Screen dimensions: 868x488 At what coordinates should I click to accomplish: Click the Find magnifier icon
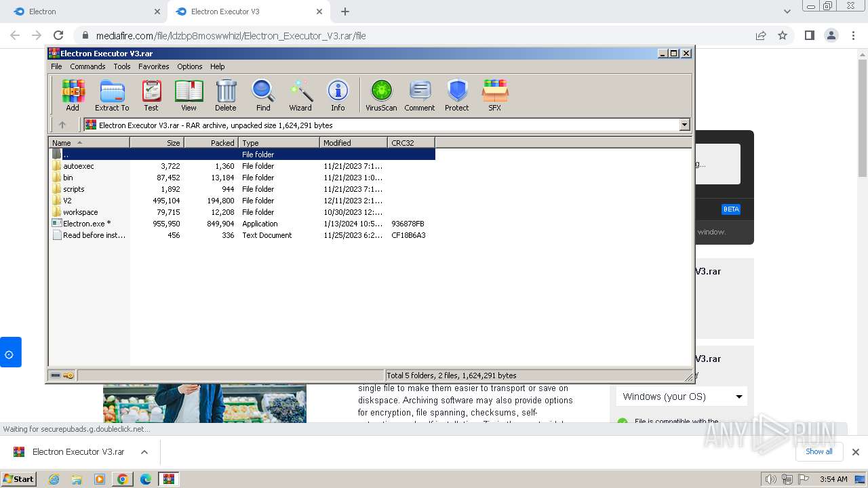263,95
